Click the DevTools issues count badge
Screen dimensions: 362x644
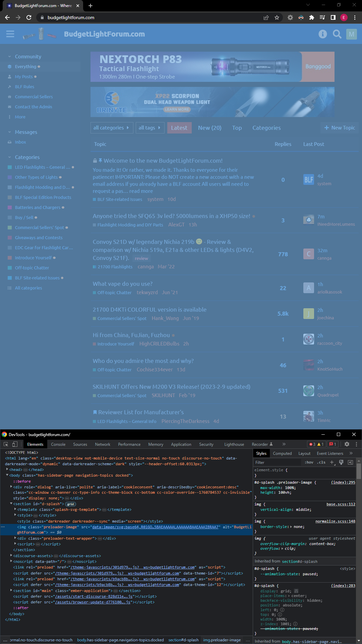(x=333, y=444)
